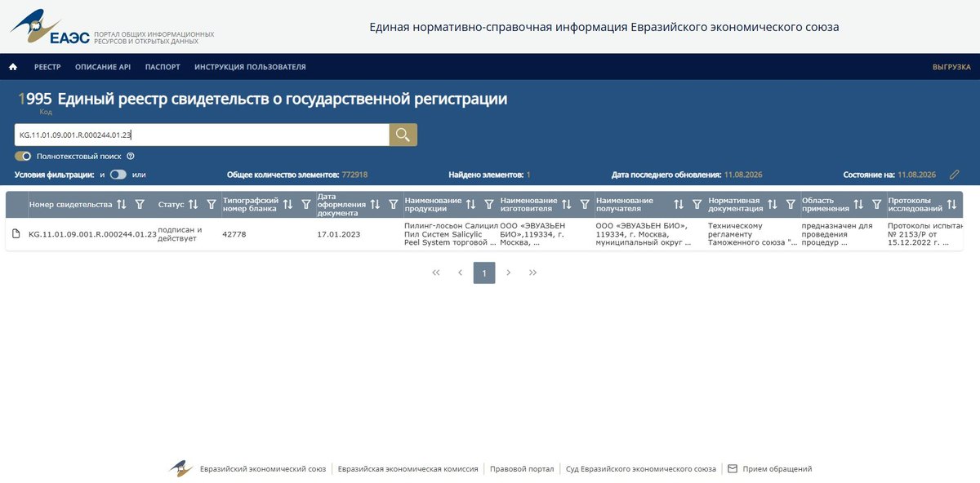Filter Наименование продукции column

tap(488, 205)
